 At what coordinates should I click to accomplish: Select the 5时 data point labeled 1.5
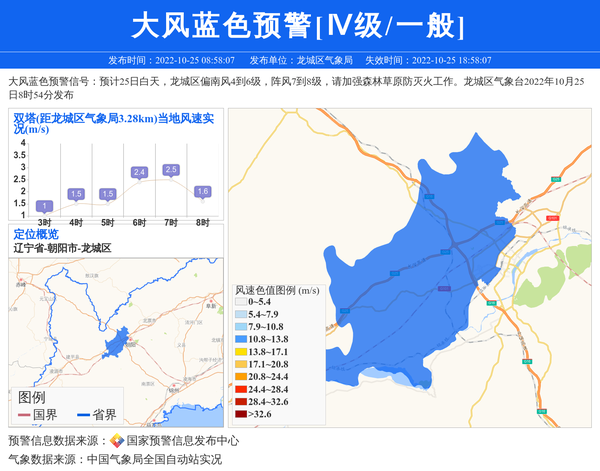point(107,194)
